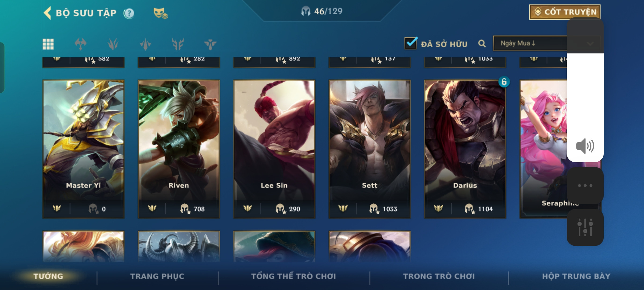644x290 pixels.
Task: Choose the Master Yi champion card
Action: coord(83,149)
